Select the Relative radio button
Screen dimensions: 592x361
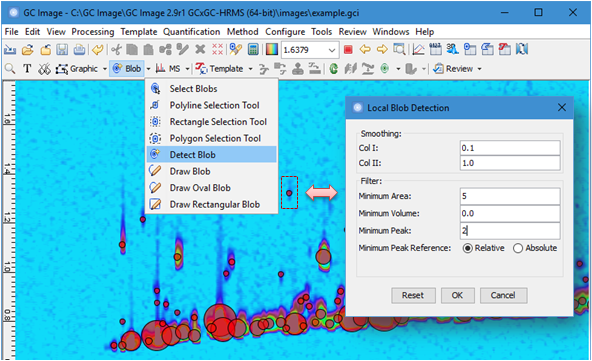(x=467, y=248)
